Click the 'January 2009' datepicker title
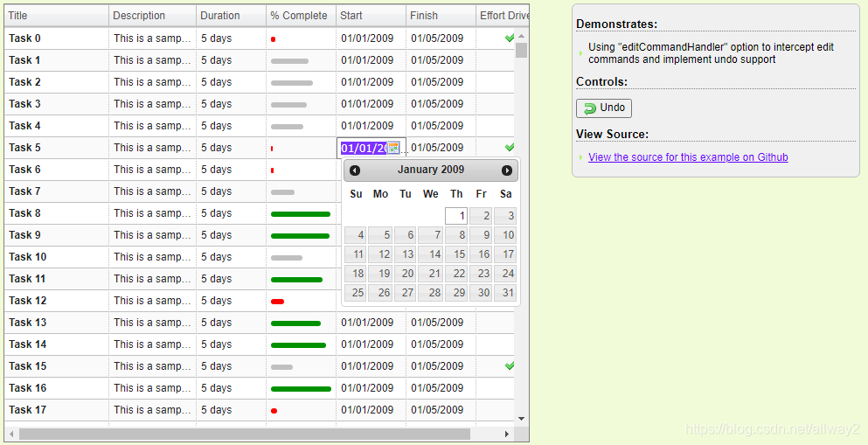Image resolution: width=868 pixels, height=445 pixels. click(431, 170)
